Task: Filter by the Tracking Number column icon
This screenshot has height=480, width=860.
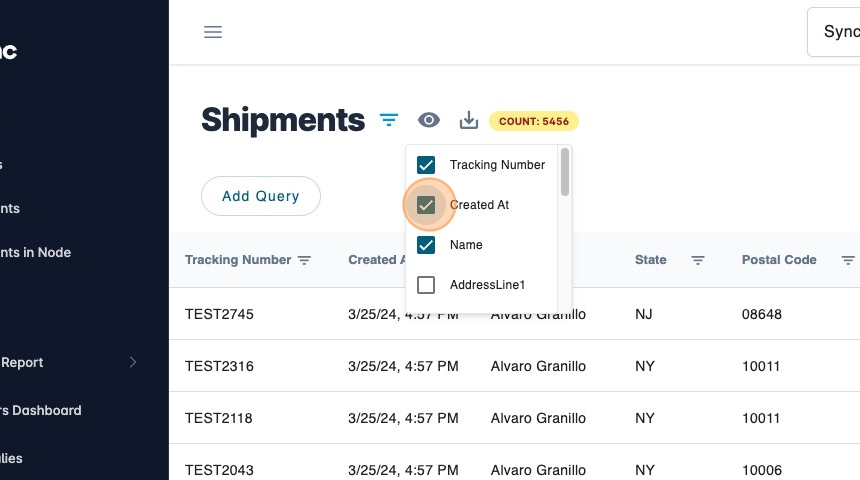Action: [x=305, y=260]
